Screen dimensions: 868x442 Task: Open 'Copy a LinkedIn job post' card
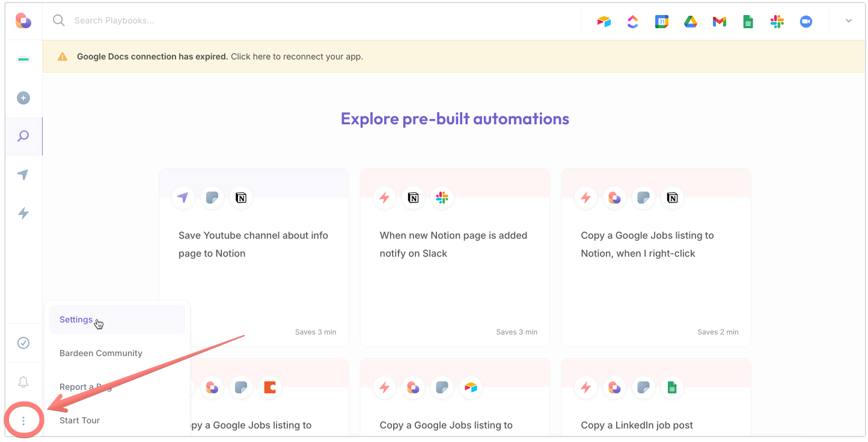pyautogui.click(x=656, y=398)
